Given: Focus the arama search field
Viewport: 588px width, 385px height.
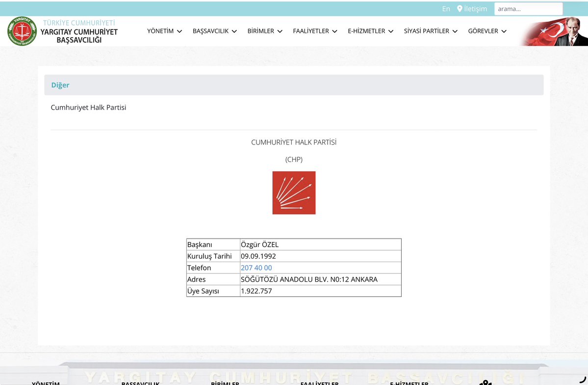Looking at the screenshot, I should click(528, 9).
